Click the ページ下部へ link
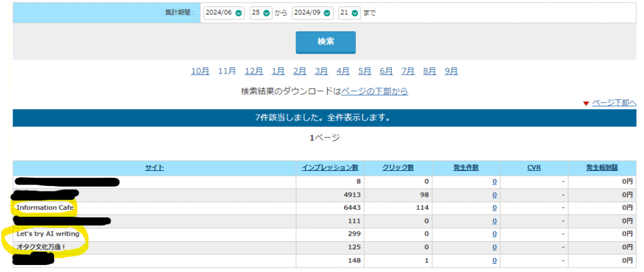Viewport: 644px width, 272px height. [614, 103]
